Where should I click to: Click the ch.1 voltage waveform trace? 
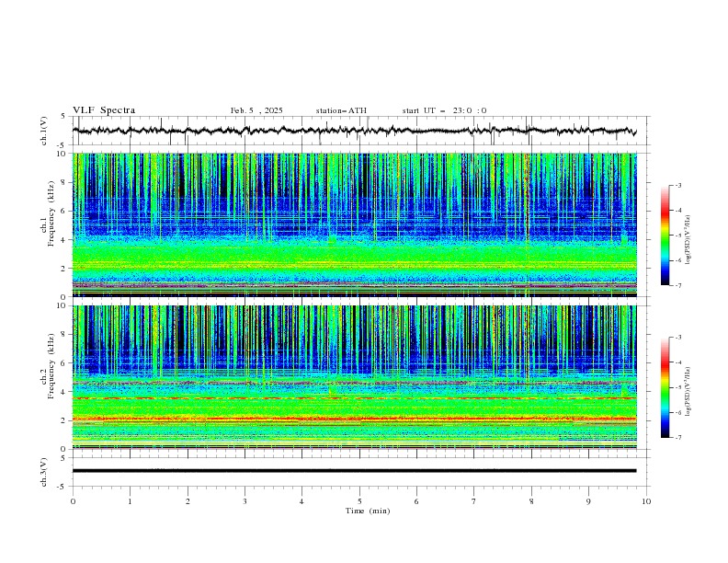point(354,131)
